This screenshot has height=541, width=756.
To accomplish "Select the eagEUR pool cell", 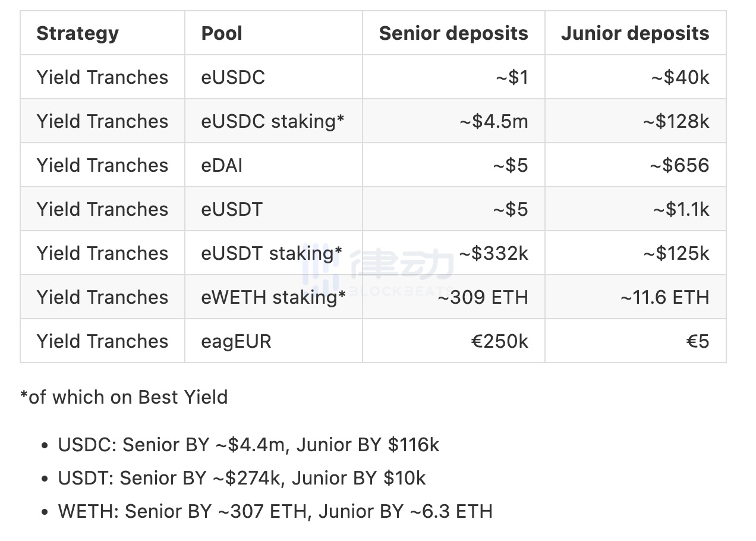I will (236, 341).
